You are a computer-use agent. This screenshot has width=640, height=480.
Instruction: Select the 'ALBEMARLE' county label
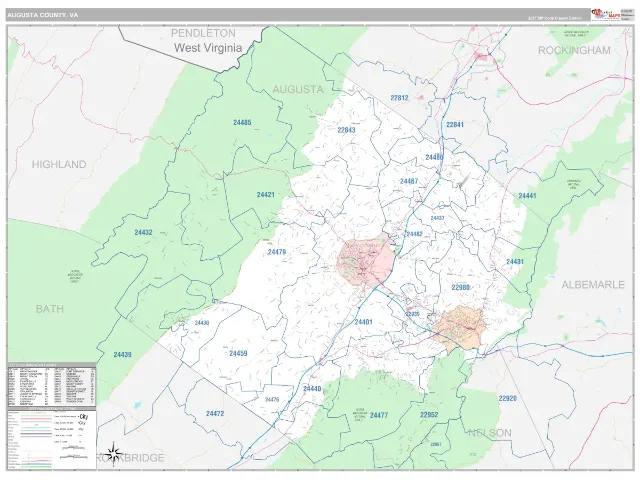[x=593, y=285]
